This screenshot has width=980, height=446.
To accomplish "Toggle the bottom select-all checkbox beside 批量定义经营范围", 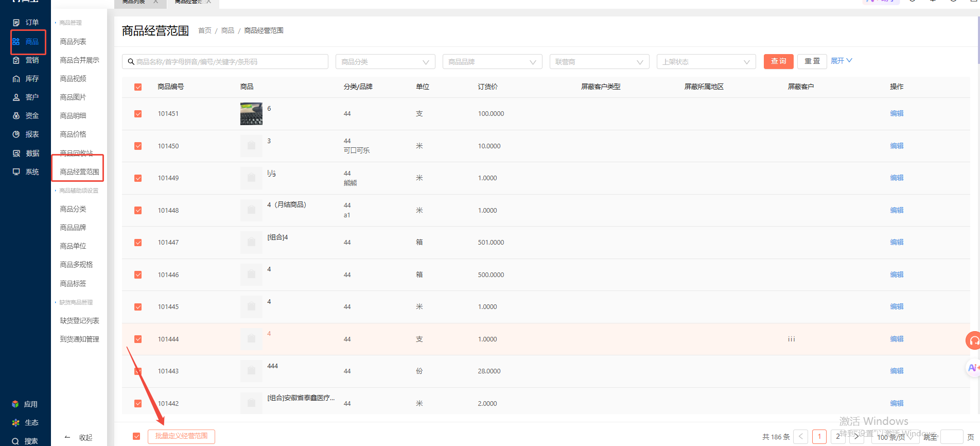I will tap(136, 436).
